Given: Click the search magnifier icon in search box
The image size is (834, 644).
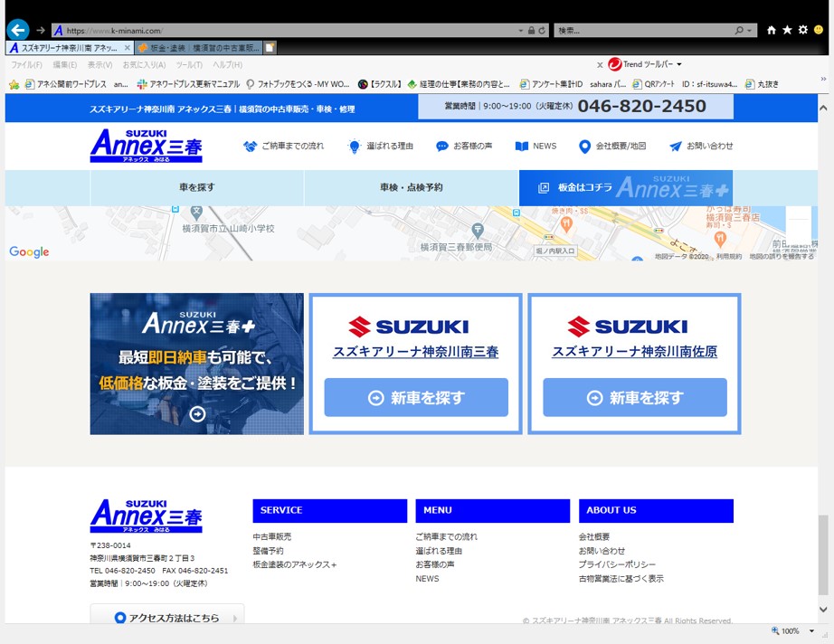Looking at the screenshot, I should point(739,31).
